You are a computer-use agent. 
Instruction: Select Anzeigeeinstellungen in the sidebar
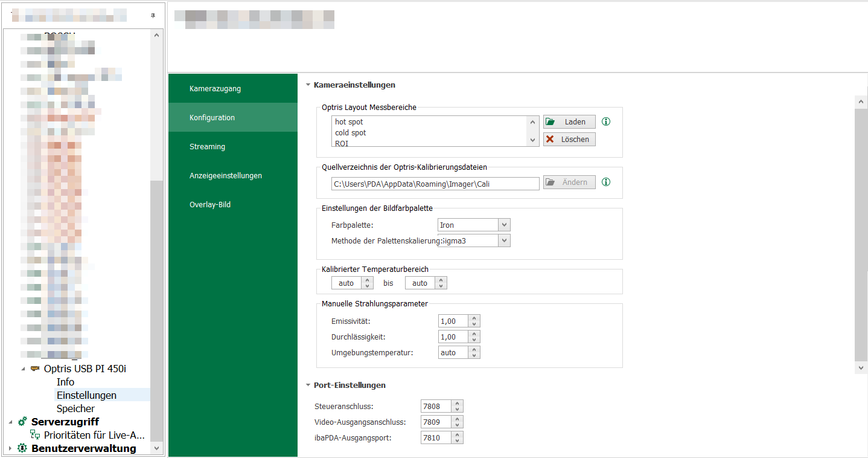tap(225, 176)
